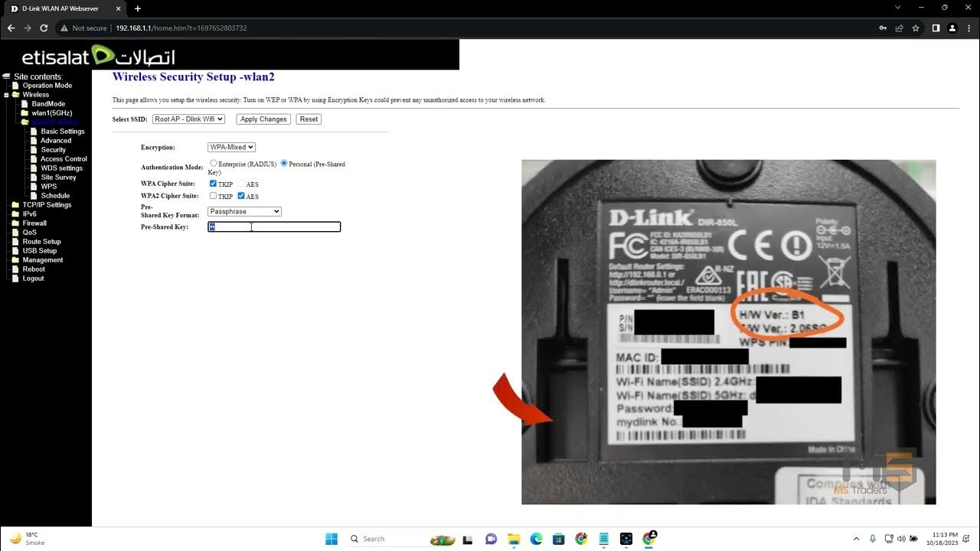Open Microsoft Store from the taskbar

tap(558, 539)
